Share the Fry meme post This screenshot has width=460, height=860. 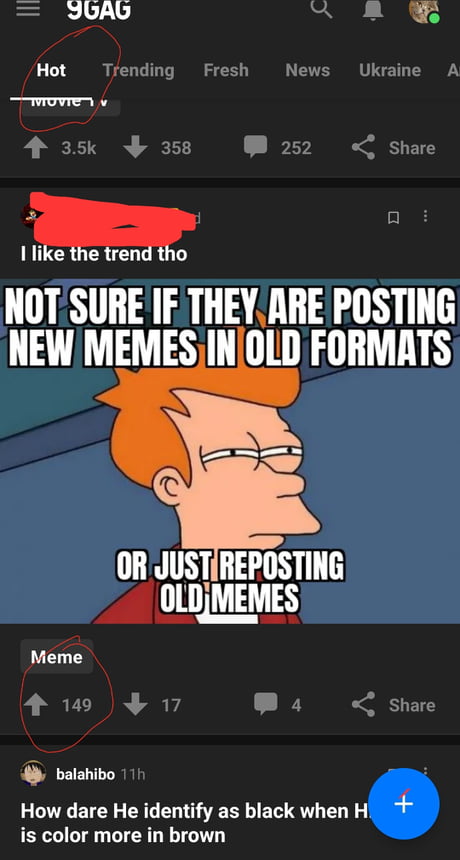point(393,704)
